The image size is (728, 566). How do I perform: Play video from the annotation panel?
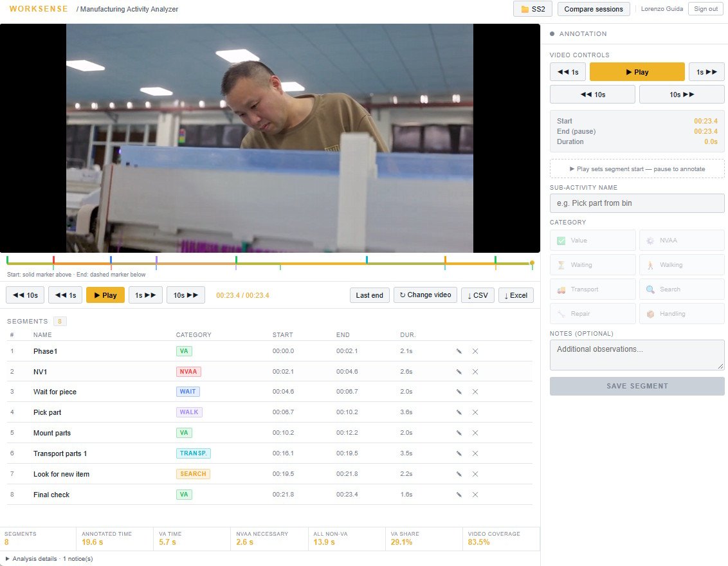click(x=637, y=72)
